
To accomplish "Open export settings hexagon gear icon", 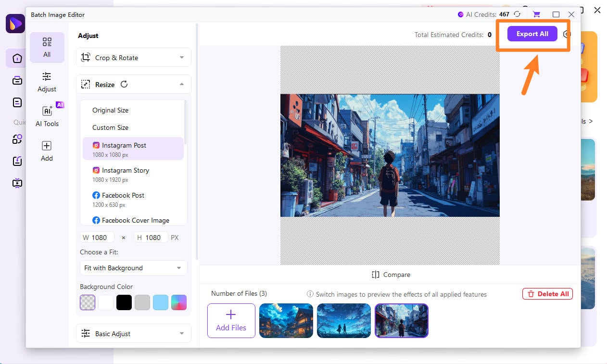I will pyautogui.click(x=567, y=34).
